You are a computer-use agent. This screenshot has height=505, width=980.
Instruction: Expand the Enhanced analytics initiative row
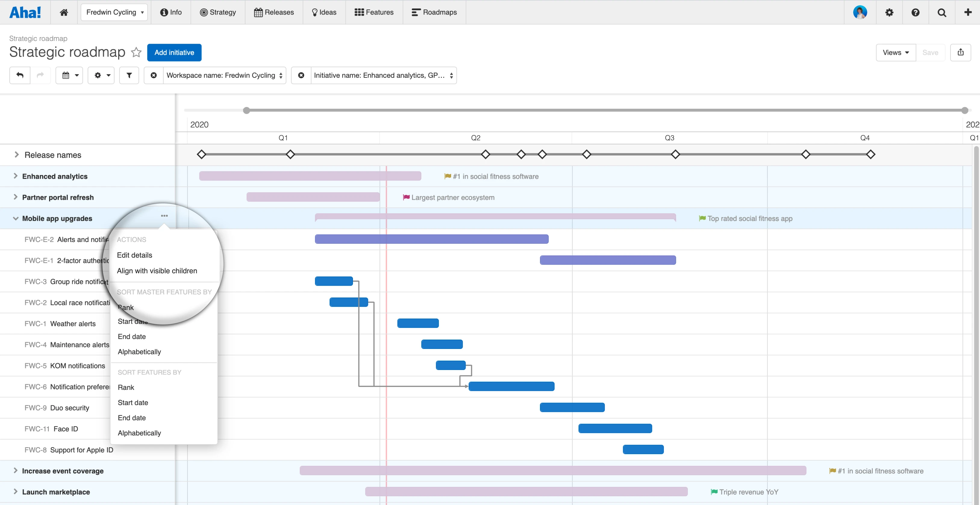click(x=16, y=176)
